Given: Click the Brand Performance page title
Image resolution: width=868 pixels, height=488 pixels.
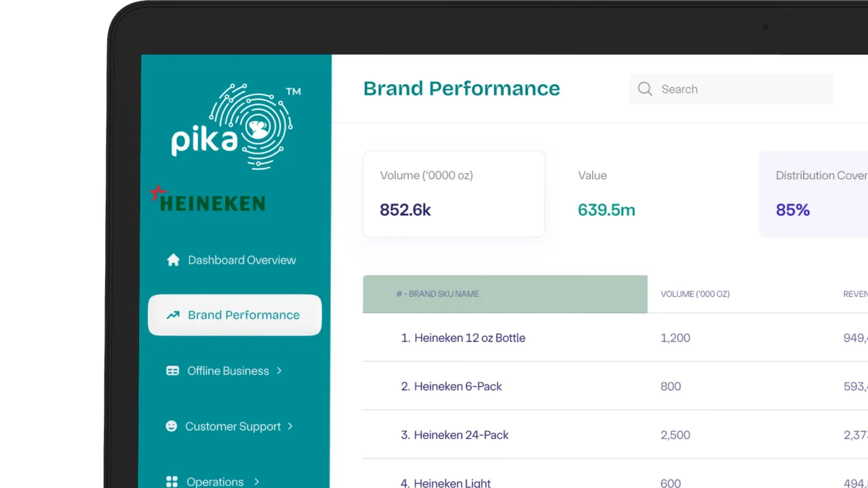Looking at the screenshot, I should (462, 89).
